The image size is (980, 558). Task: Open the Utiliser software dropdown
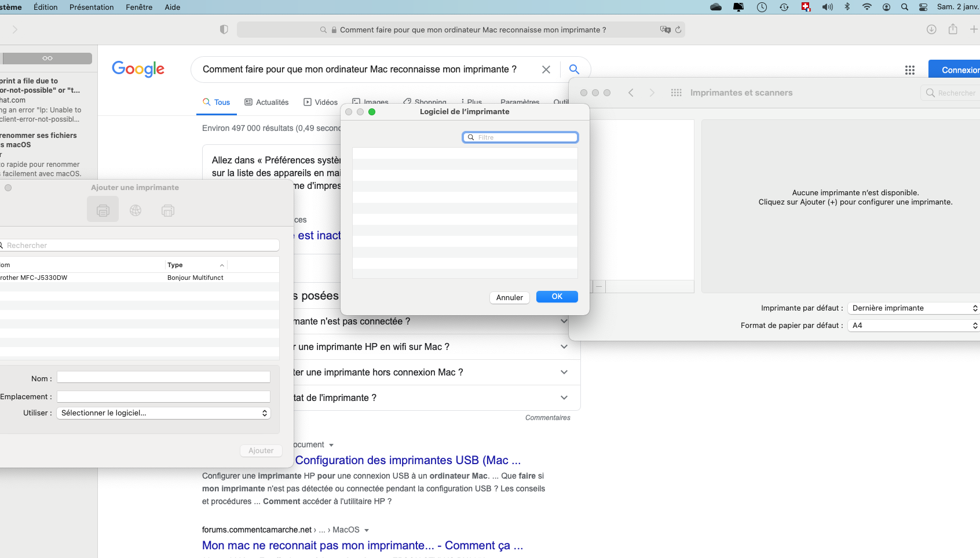click(163, 413)
